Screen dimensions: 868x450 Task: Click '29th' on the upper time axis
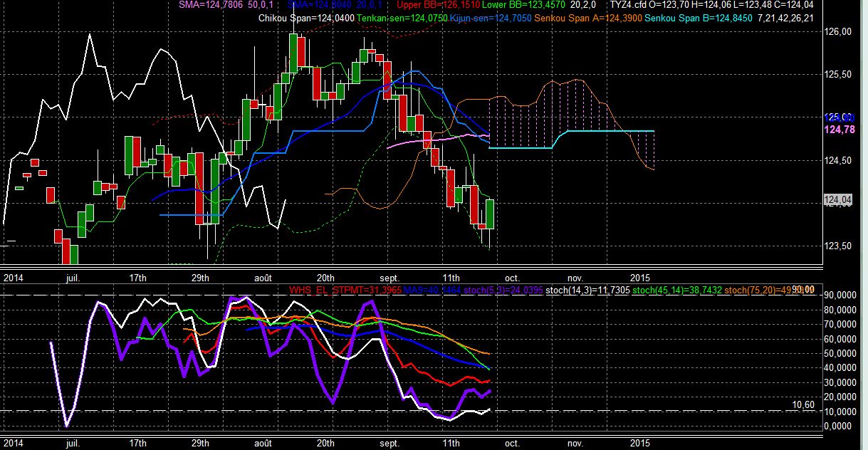[x=202, y=278]
